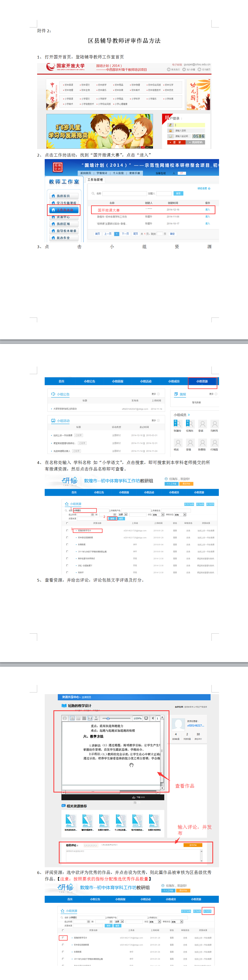Click fit-to-width icon in viewer toolbar
This screenshot has height=980, width=248.
[x=90, y=718]
